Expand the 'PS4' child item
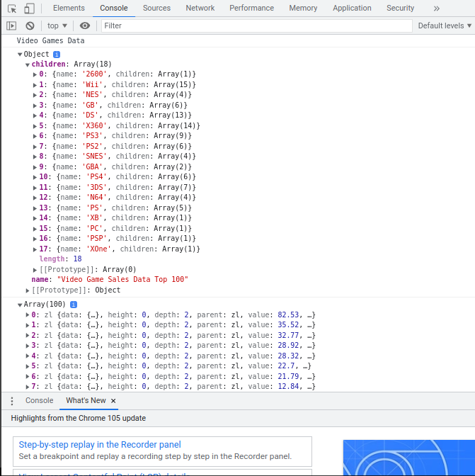The height and width of the screenshot is (476, 475). point(35,177)
